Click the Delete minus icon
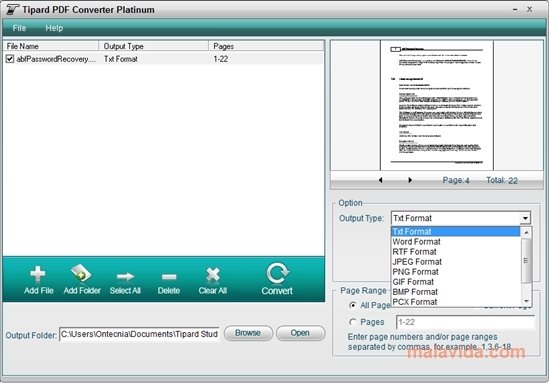Image resolution: width=549 pixels, height=383 pixels. coord(169,277)
